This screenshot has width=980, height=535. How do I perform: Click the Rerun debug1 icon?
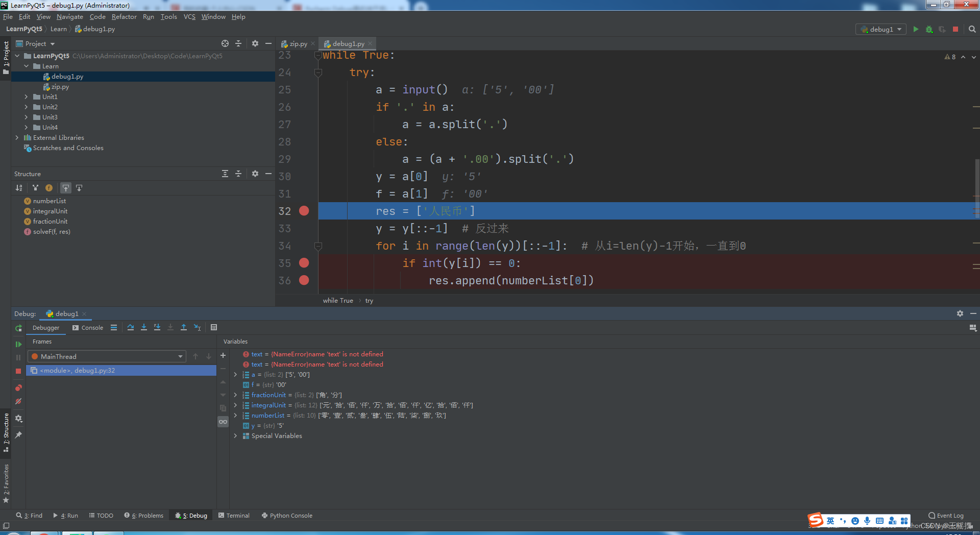click(x=18, y=327)
